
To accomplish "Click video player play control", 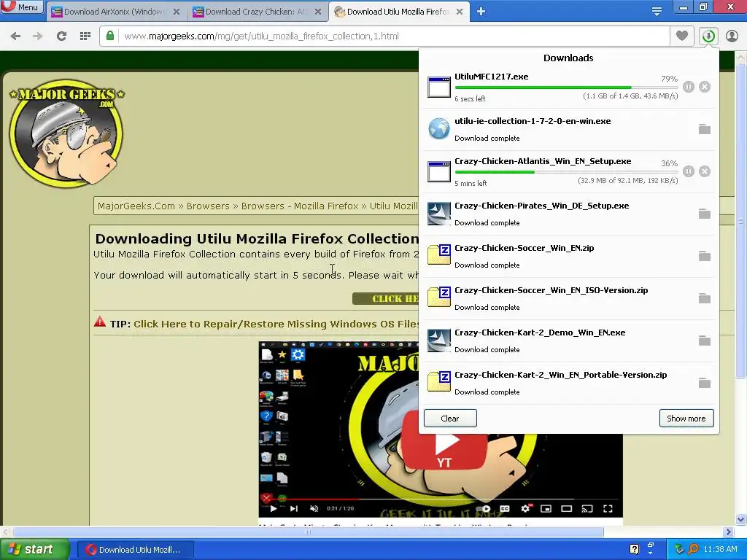I will click(274, 508).
